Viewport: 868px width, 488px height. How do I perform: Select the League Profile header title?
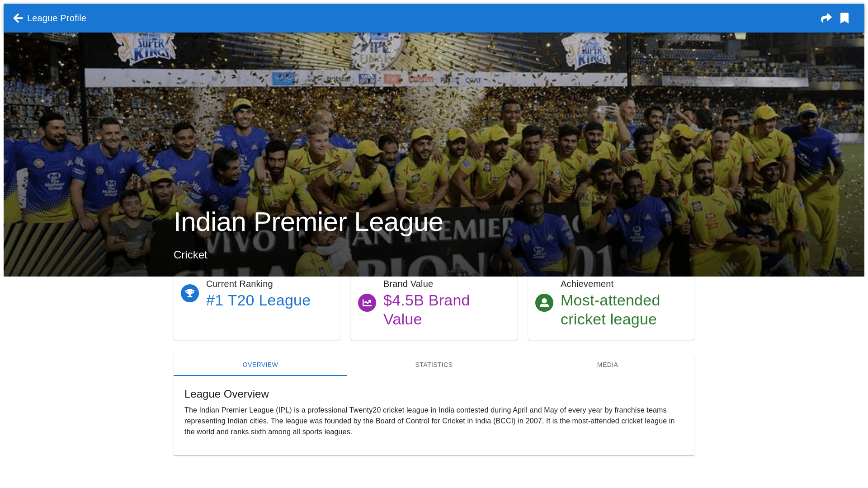point(57,18)
